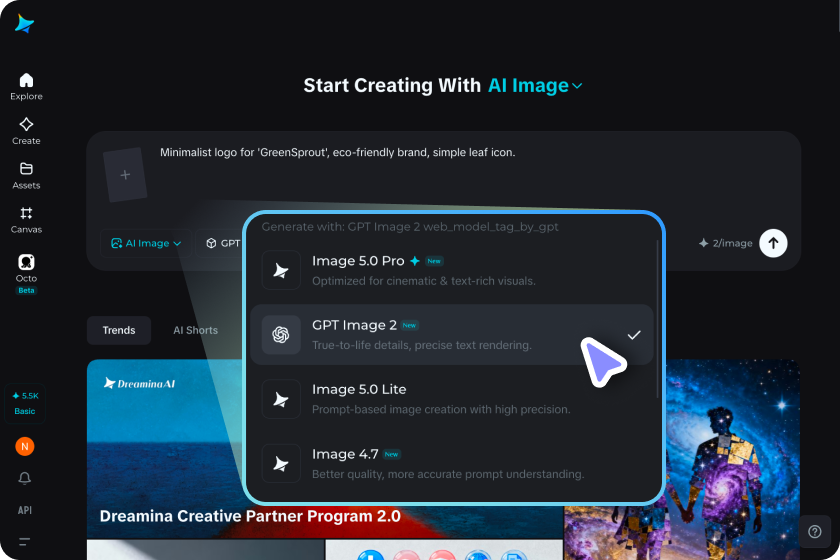Image resolution: width=840 pixels, height=560 pixels.
Task: Click the Image 5.0 Lite model icon
Action: tap(281, 399)
